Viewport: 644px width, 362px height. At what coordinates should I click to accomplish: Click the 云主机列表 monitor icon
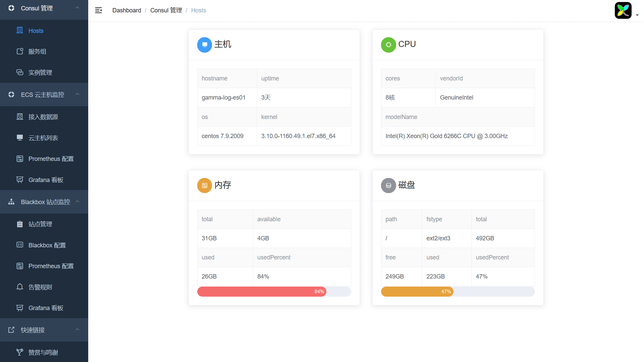click(20, 138)
